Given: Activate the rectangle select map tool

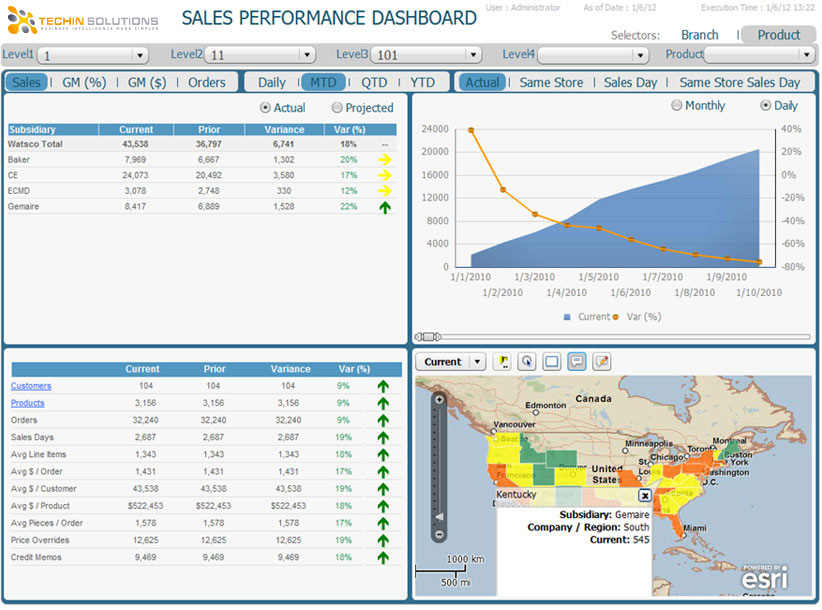Looking at the screenshot, I should tap(552, 362).
